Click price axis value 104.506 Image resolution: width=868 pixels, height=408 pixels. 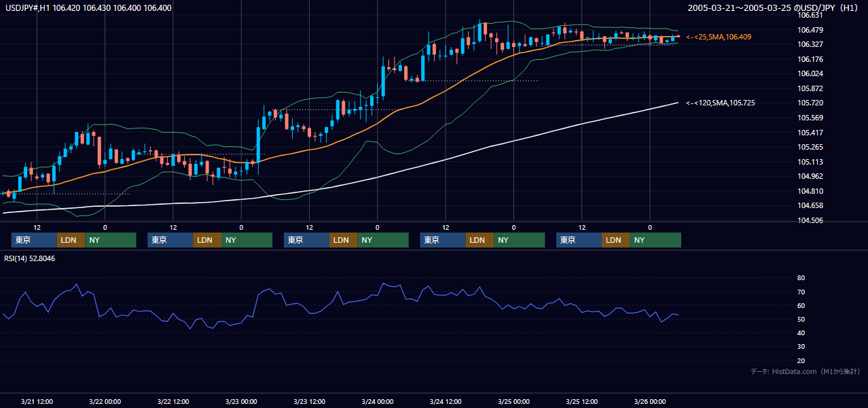click(810, 220)
